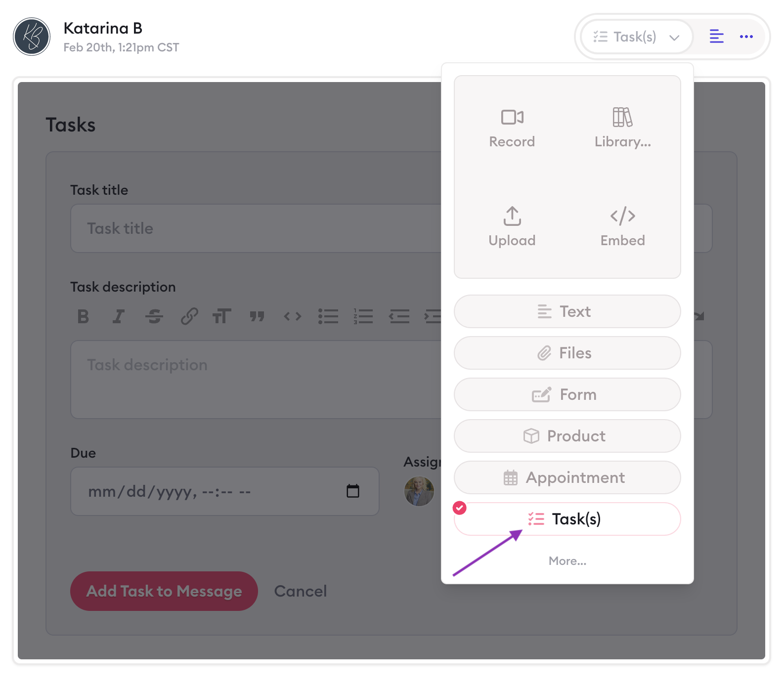The width and height of the screenshot is (784, 688).
Task: Toggle bold formatting in task description
Action: pyautogui.click(x=83, y=316)
